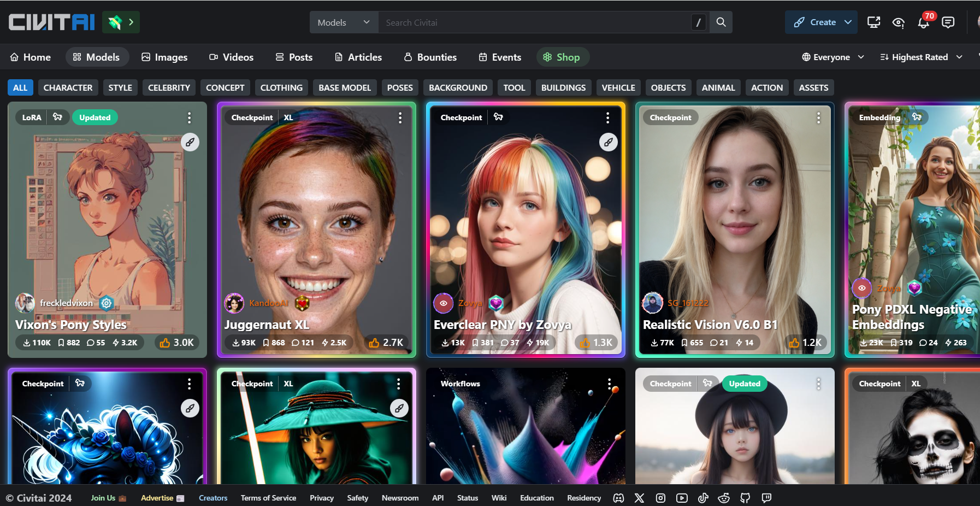Filter by VEHICLE category
980x506 pixels.
(x=618, y=87)
